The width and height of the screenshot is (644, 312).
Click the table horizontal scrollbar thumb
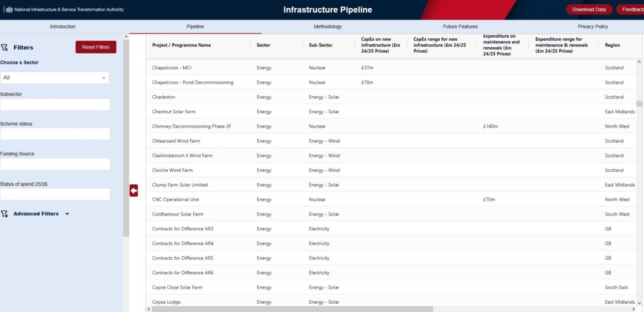[292, 309]
